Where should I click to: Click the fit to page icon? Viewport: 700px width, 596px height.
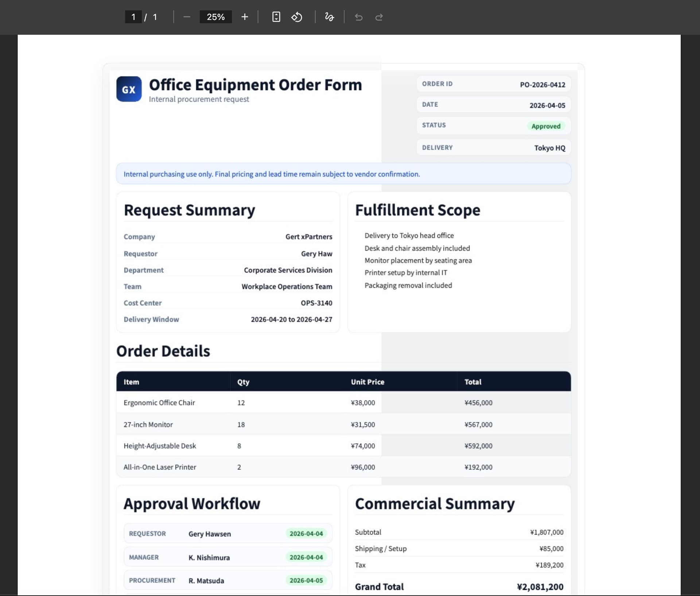click(276, 17)
